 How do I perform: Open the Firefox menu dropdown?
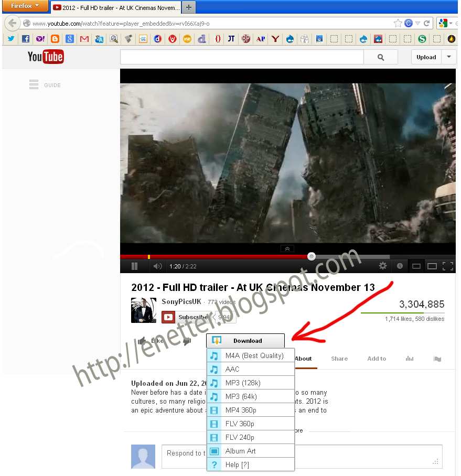pos(25,6)
